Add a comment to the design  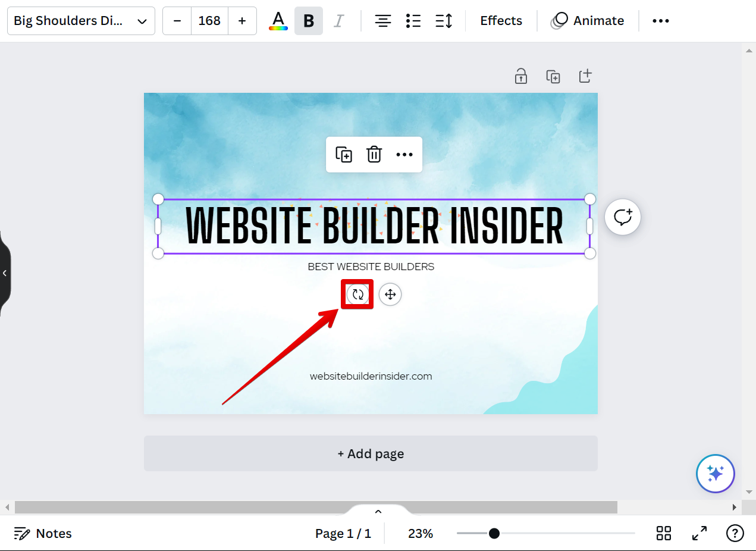[622, 217]
